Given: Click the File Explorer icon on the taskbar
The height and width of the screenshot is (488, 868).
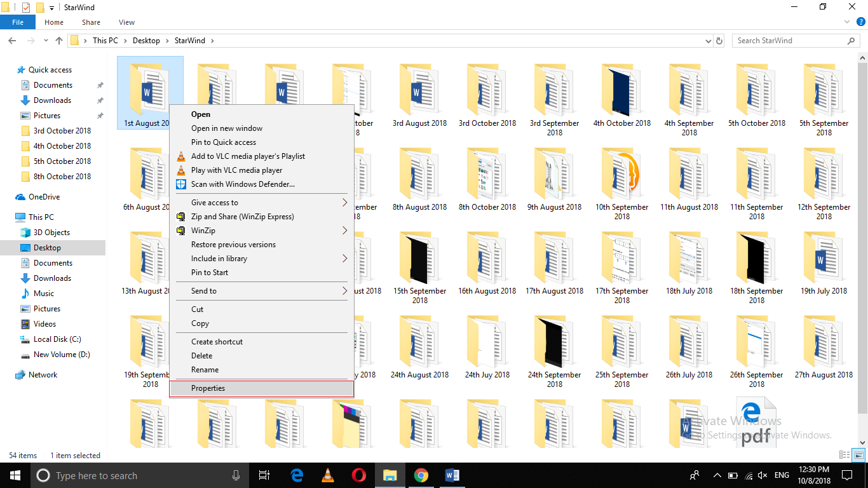Looking at the screenshot, I should click(390, 475).
